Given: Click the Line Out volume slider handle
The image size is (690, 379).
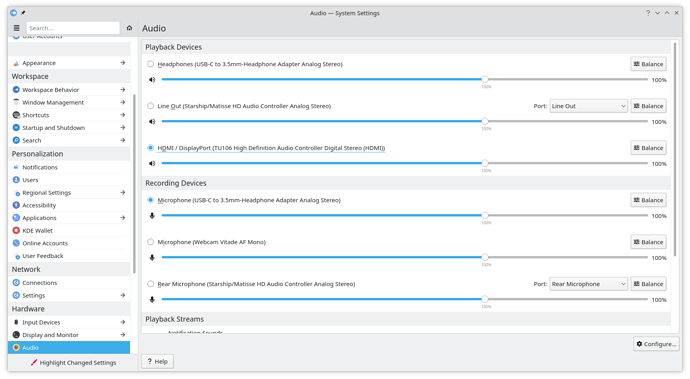Looking at the screenshot, I should coord(484,121).
